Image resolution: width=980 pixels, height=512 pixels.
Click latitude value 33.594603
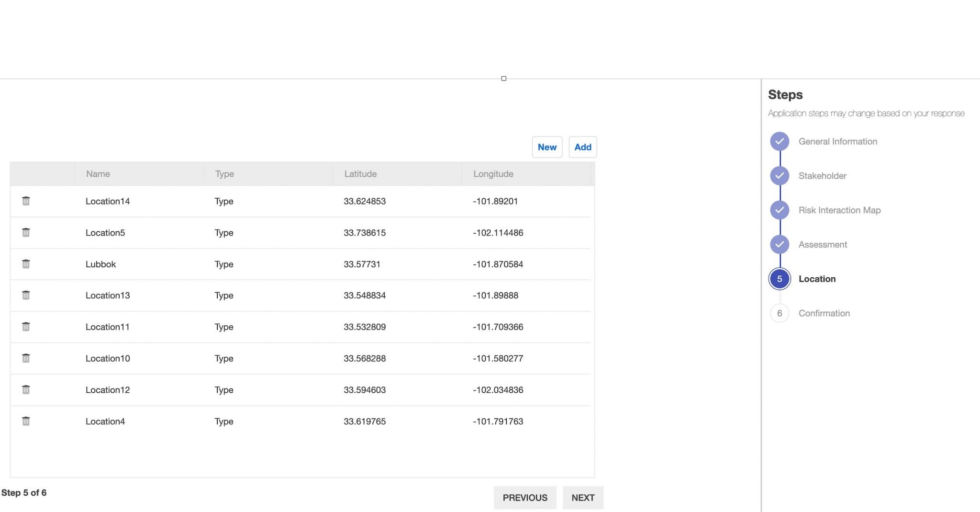[365, 390]
